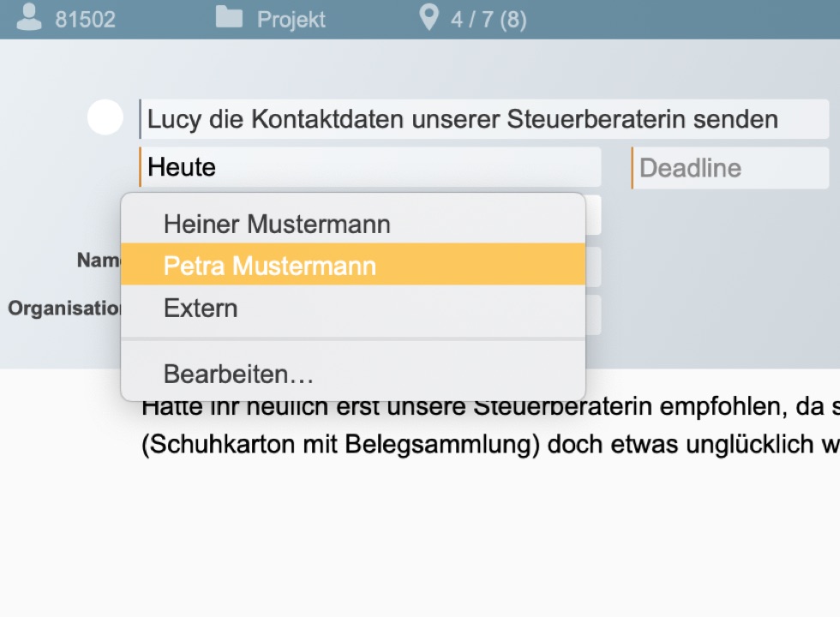This screenshot has width=840, height=617.
Task: Choose Petra Mustermann in the popup list
Action: [x=270, y=266]
